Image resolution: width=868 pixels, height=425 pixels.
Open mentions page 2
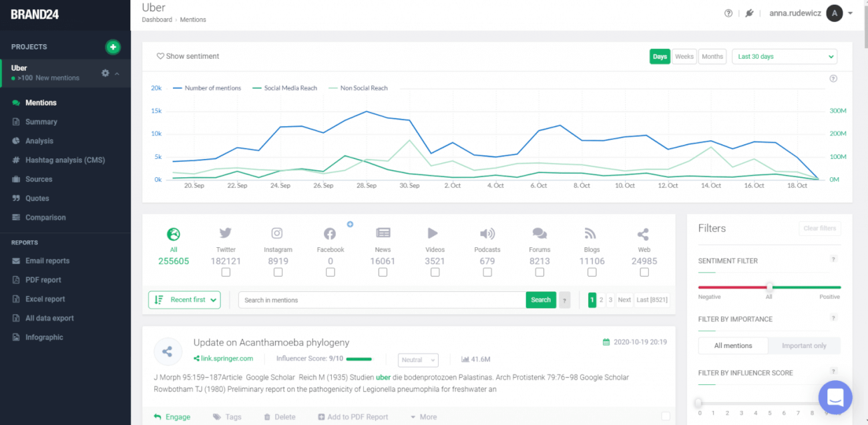pyautogui.click(x=601, y=300)
